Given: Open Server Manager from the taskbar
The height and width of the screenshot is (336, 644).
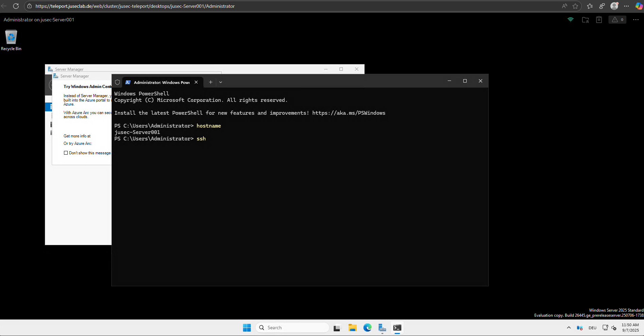Looking at the screenshot, I should click(x=382, y=328).
